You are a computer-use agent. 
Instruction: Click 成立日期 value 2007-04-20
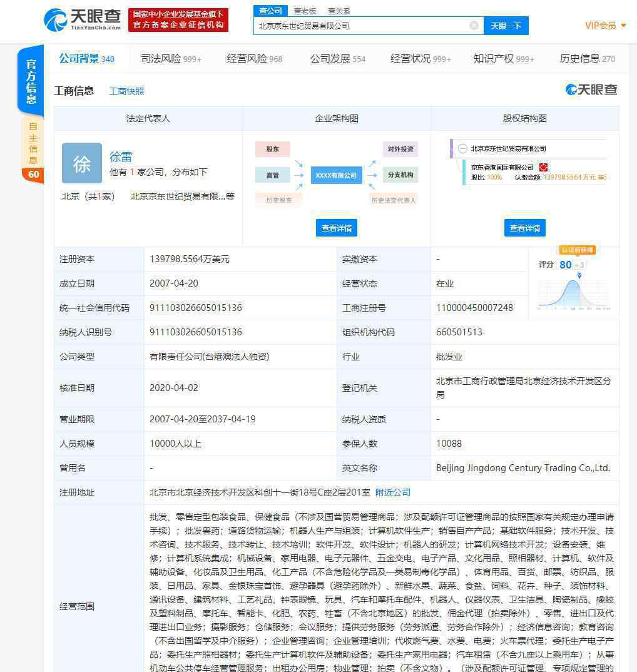[173, 283]
